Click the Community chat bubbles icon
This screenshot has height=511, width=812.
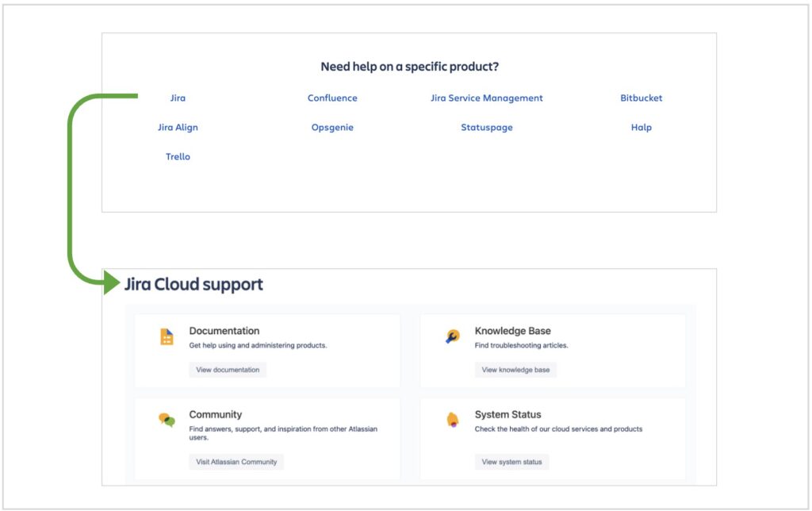pos(167,420)
